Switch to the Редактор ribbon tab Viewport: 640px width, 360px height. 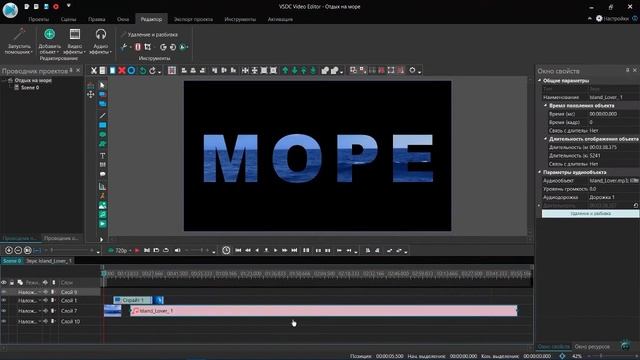151,19
